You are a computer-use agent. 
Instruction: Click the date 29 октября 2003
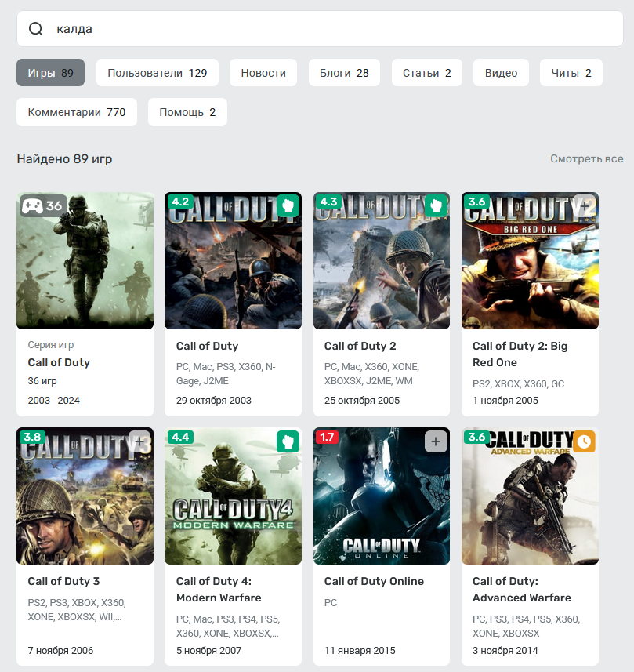point(213,400)
